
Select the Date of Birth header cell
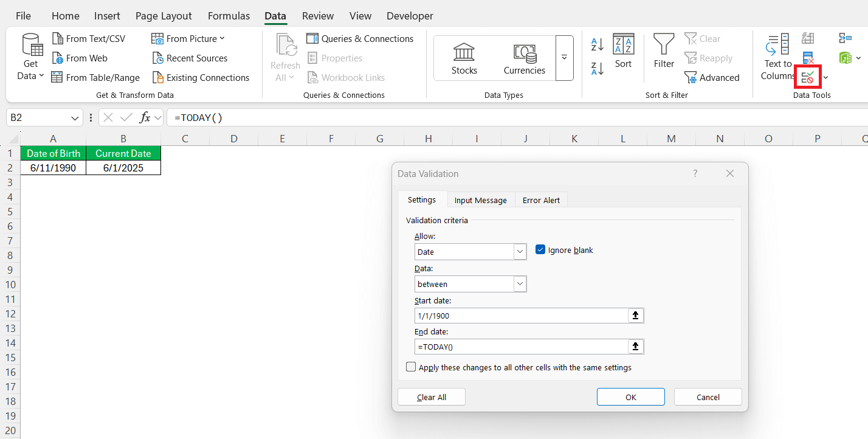coord(53,153)
